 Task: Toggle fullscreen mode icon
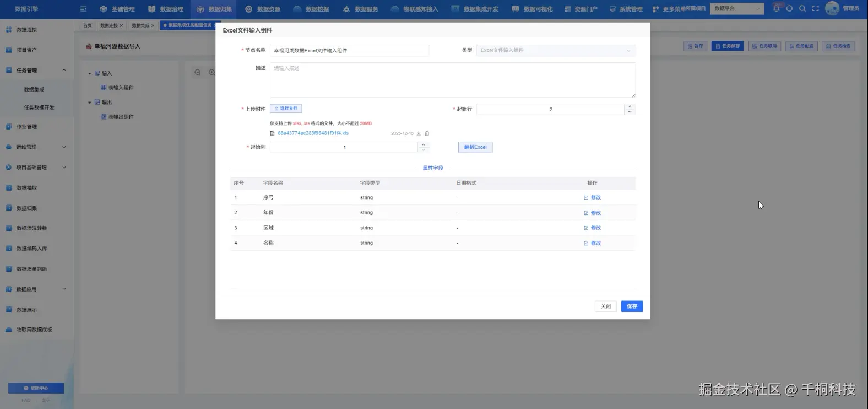(816, 9)
